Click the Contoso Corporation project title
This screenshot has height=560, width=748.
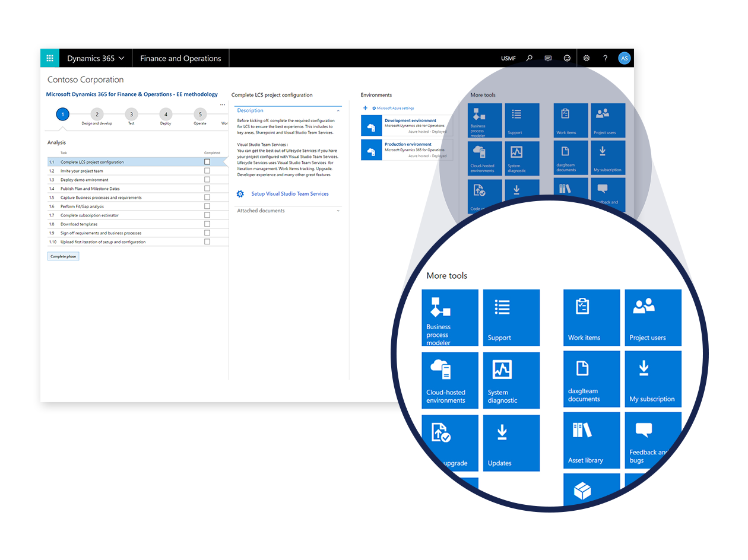(x=85, y=79)
